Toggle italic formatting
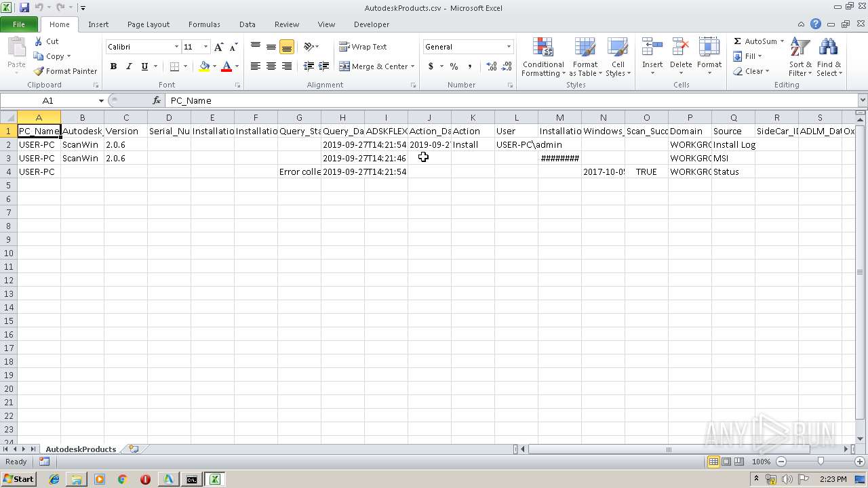868x488 pixels. click(129, 66)
